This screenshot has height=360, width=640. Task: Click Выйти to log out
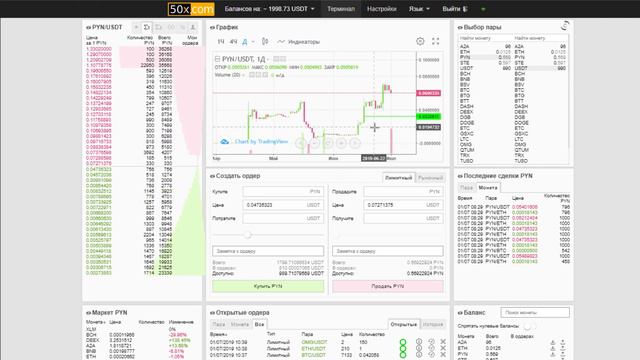point(455,9)
